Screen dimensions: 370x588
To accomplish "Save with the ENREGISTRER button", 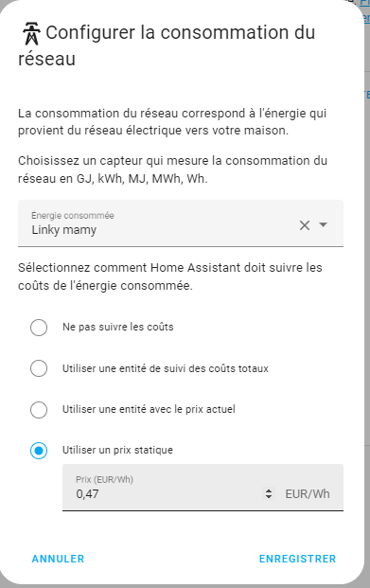I will [x=297, y=559].
